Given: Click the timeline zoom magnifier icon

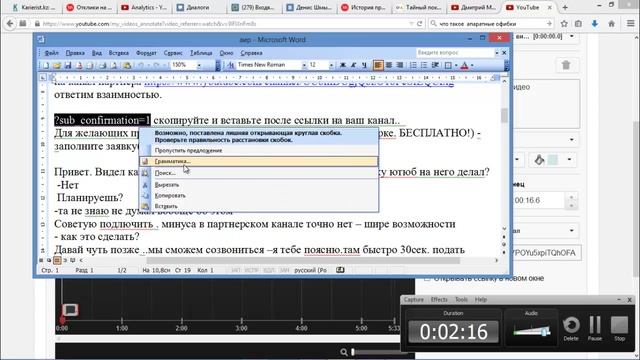Looking at the screenshot, I should [x=344, y=352].
